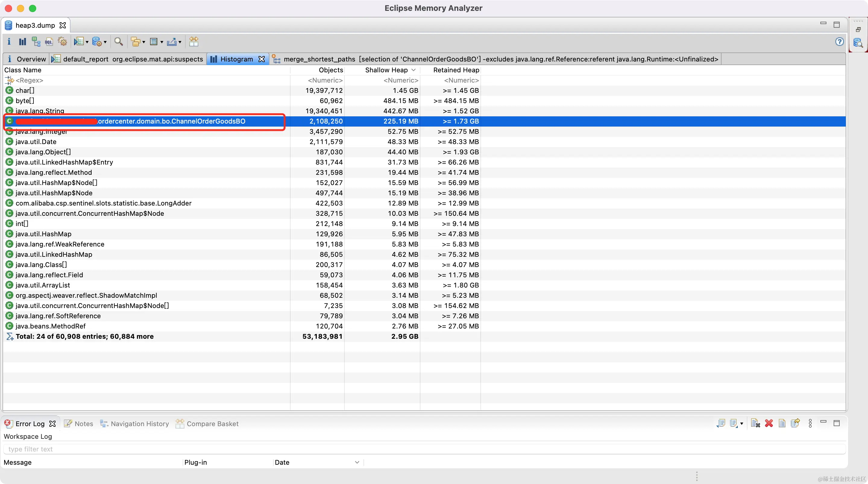Viewport: 868px width, 484px height.
Task: Click the Compare to another heap dump icon
Action: tap(193, 42)
